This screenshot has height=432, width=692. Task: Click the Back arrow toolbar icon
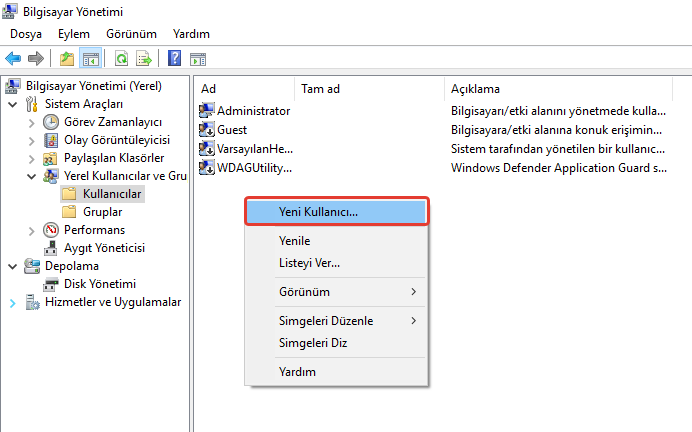[13, 59]
